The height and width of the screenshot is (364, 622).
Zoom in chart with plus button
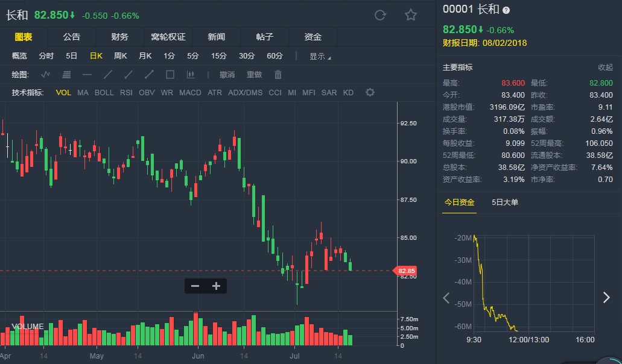click(x=216, y=286)
